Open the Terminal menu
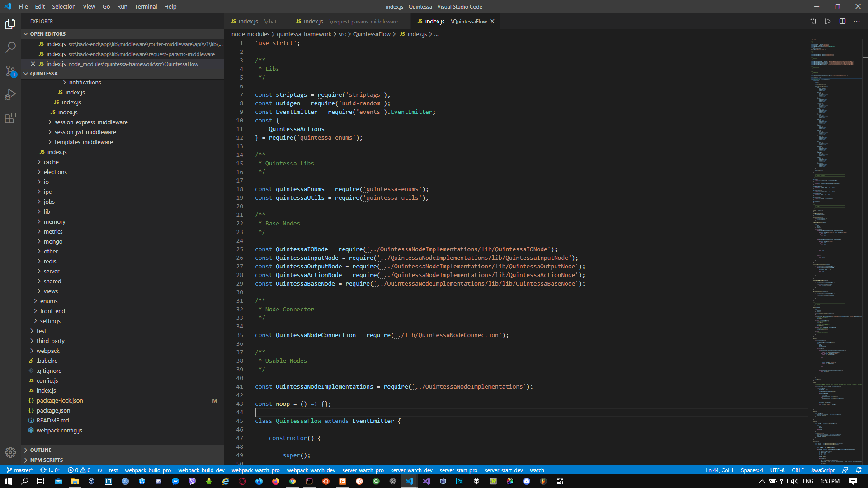 tap(146, 6)
